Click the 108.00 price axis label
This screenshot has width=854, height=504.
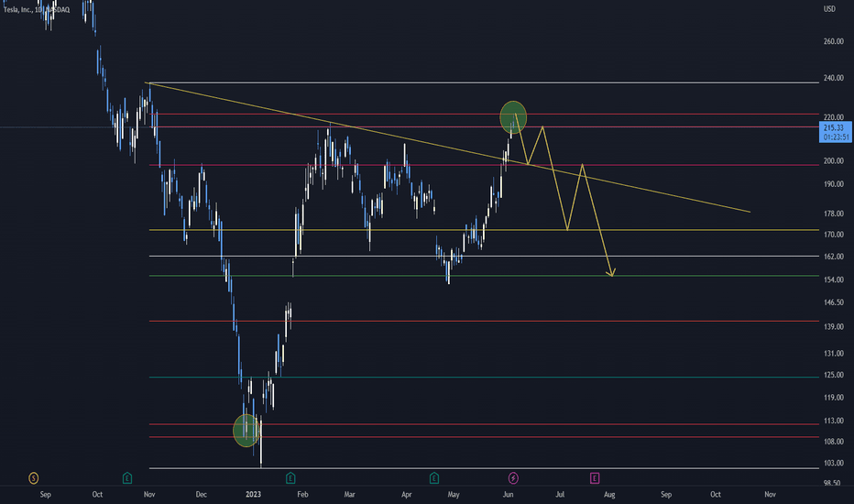pyautogui.click(x=833, y=442)
